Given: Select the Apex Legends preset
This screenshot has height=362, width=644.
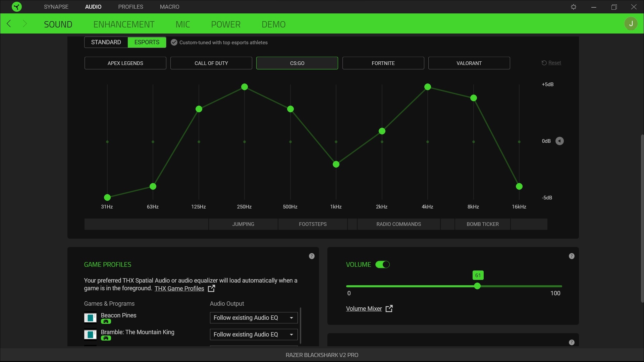Looking at the screenshot, I should [x=125, y=63].
